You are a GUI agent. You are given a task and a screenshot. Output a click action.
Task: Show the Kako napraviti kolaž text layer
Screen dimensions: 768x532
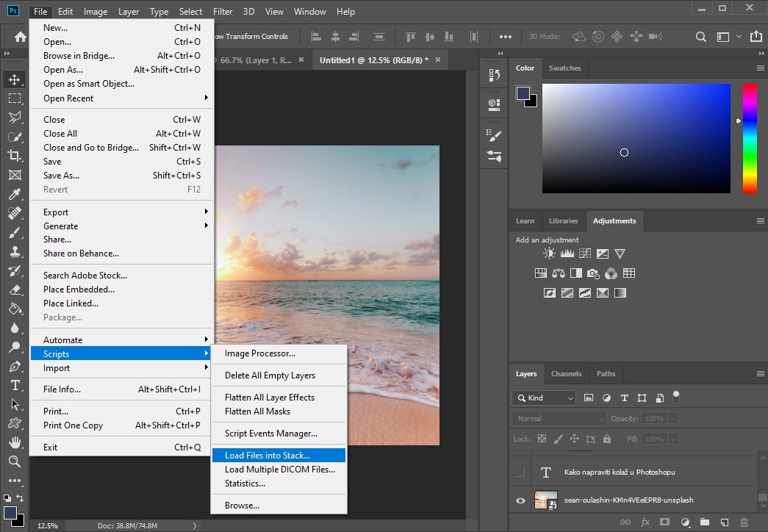[x=520, y=472]
